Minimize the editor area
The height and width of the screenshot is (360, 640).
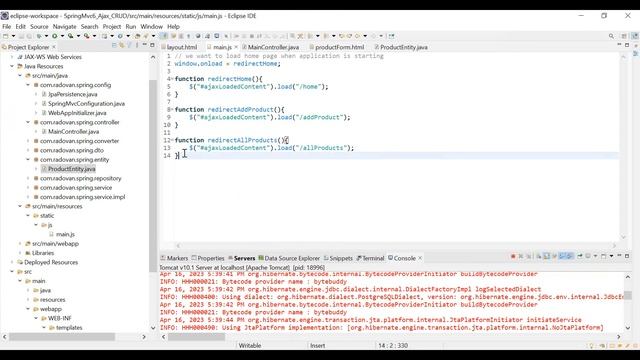619,44
